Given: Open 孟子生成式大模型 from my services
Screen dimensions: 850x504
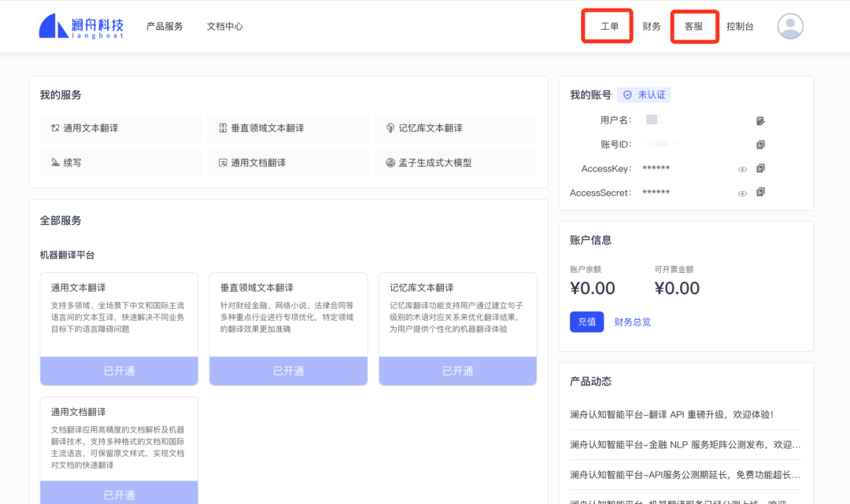Looking at the screenshot, I should pyautogui.click(x=456, y=163).
